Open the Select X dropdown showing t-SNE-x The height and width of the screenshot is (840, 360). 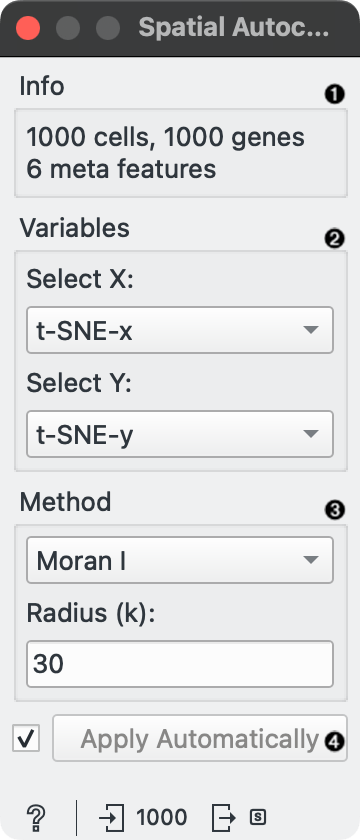[180, 330]
